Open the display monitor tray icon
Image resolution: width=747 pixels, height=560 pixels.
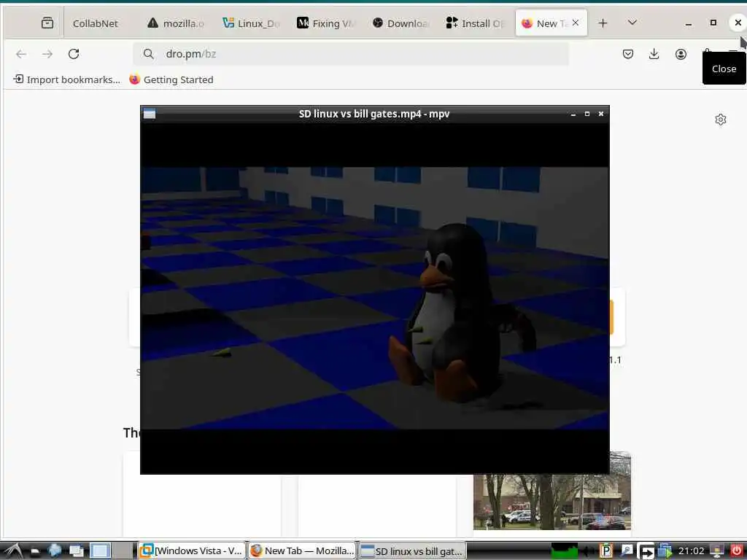coord(716,551)
